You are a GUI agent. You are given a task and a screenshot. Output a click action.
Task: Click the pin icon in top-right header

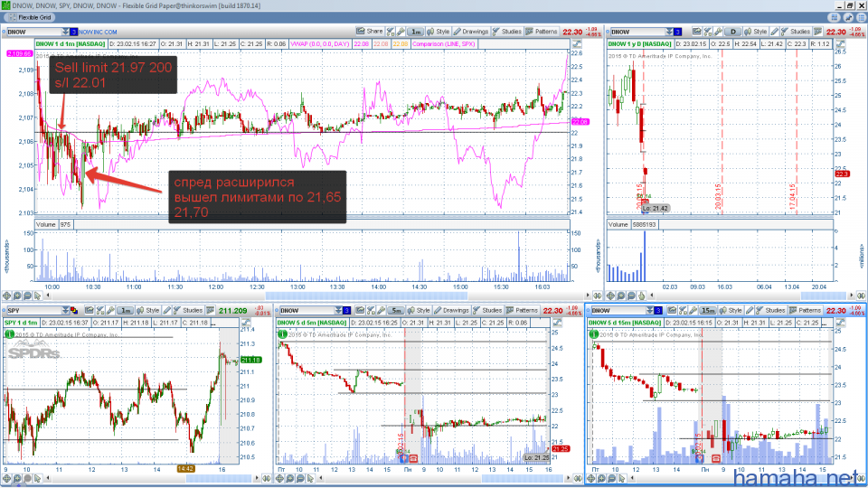(847, 18)
